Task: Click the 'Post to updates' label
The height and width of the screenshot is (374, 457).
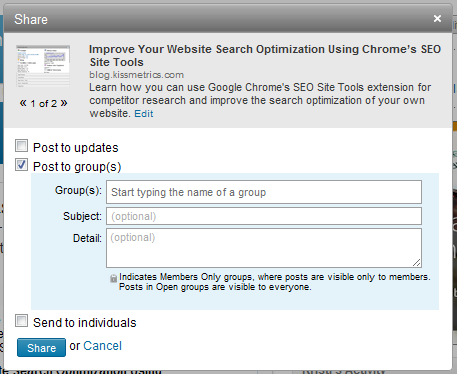Action: 76,148
